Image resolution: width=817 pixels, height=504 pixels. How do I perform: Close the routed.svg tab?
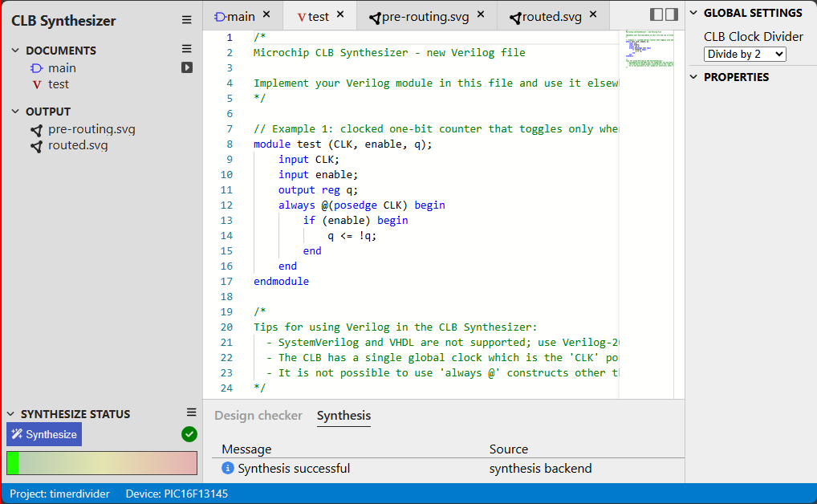tap(593, 14)
